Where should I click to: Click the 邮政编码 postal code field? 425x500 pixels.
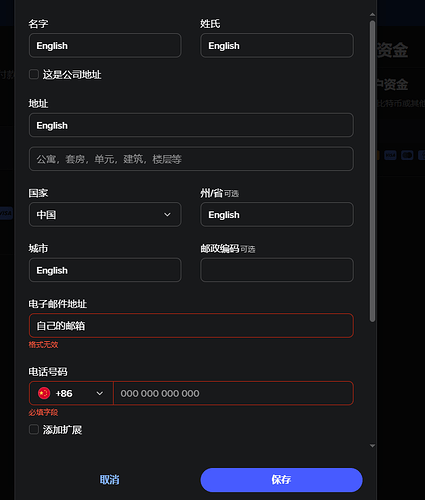[277, 270]
